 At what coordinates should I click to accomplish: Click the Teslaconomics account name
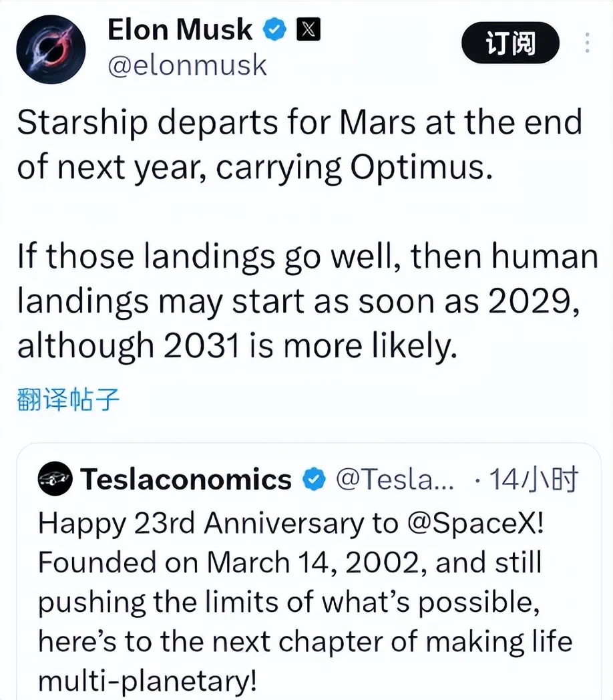(186, 479)
